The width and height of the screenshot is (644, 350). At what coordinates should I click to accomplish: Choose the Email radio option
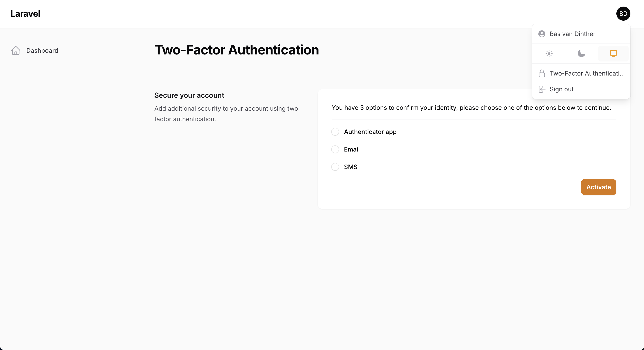[x=335, y=149]
